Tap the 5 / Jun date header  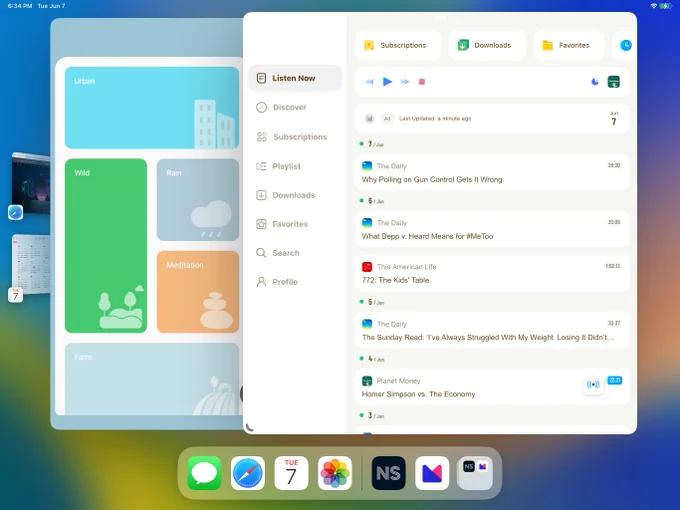pyautogui.click(x=372, y=302)
